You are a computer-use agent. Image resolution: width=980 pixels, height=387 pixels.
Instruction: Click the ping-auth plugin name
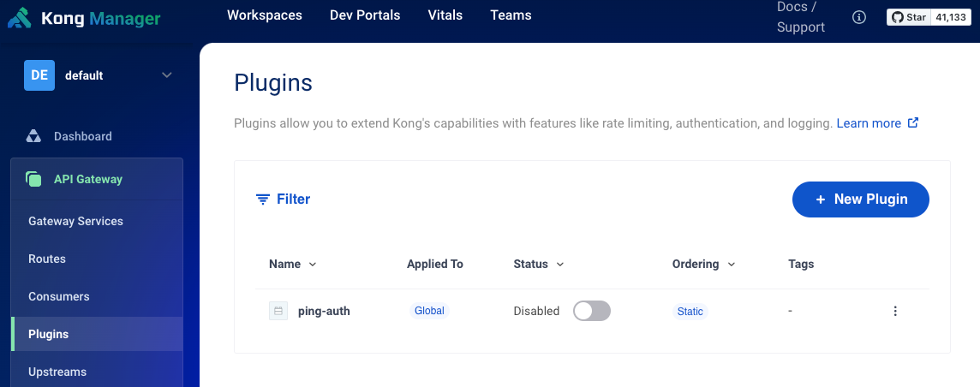pos(324,311)
